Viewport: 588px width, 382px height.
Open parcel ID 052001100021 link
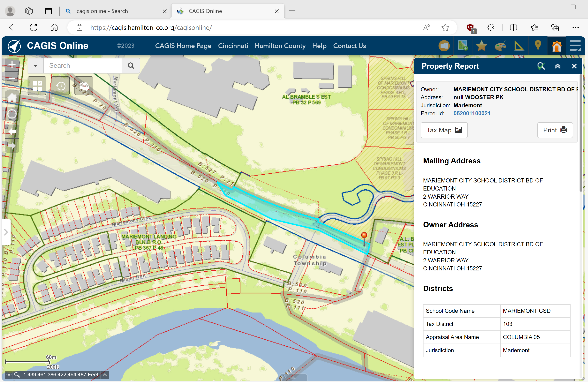tap(472, 113)
